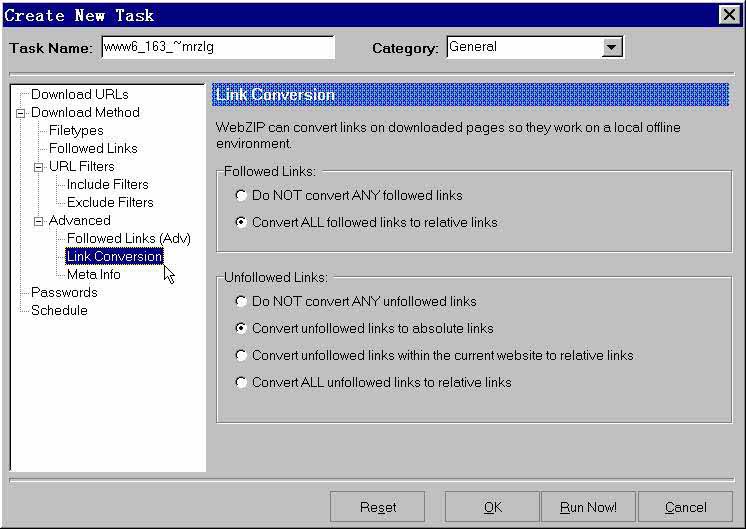Select 'Do NOT convert ANY unfollowed links'

coord(241,302)
